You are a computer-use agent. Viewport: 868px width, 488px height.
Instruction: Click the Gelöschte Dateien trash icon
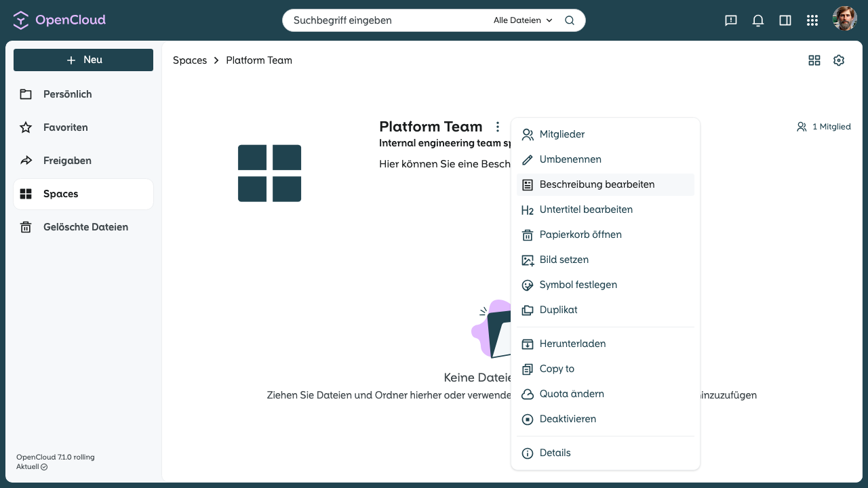[26, 227]
